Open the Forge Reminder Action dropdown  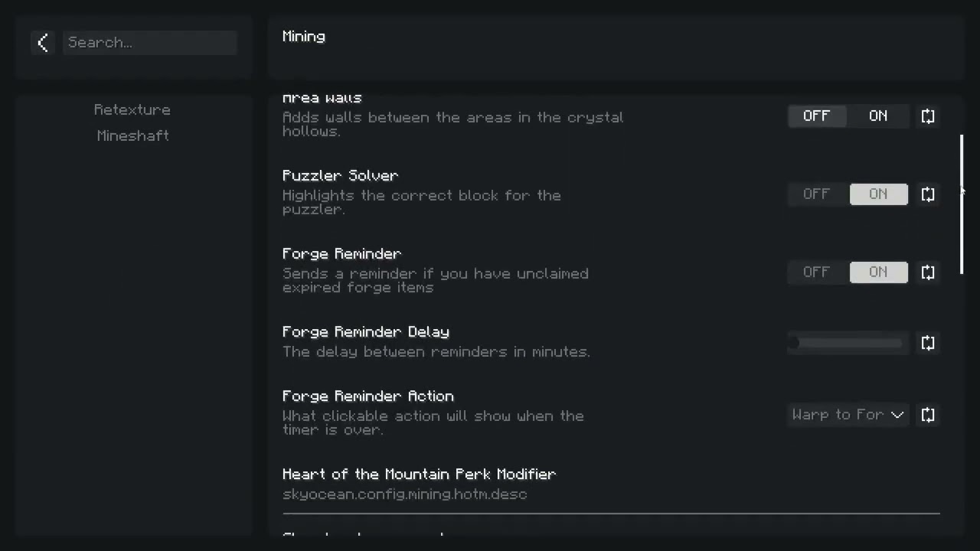tap(848, 415)
